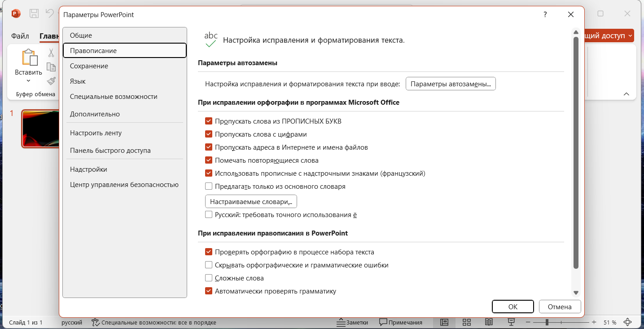Select slide 1 thumbnail
644x329 pixels.
click(x=41, y=129)
